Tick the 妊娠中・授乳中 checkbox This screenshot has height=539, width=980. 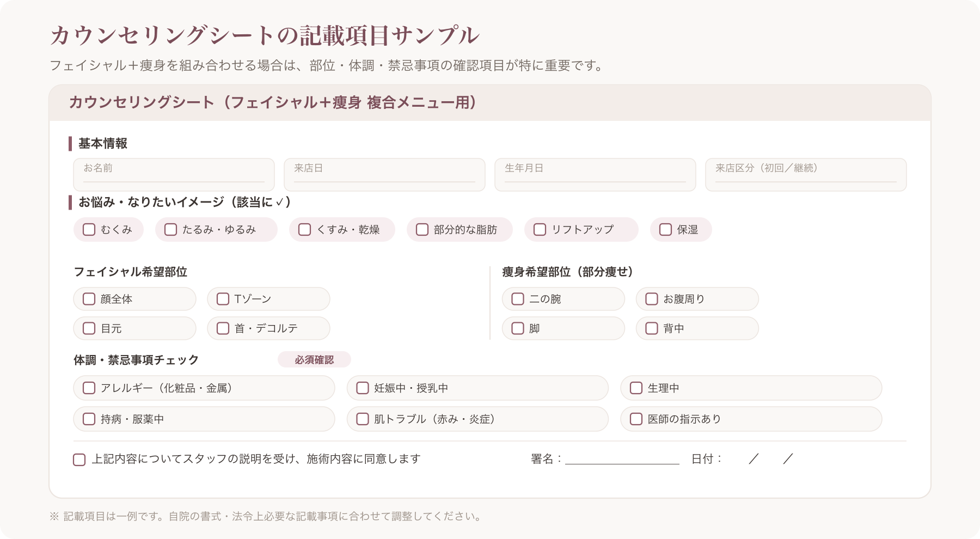pyautogui.click(x=363, y=388)
